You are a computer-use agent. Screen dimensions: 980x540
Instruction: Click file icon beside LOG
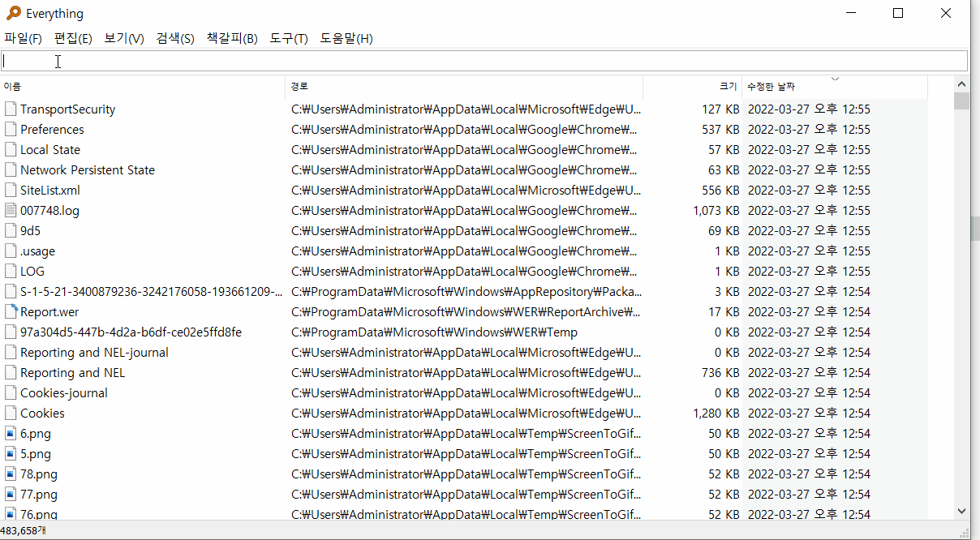coord(11,271)
